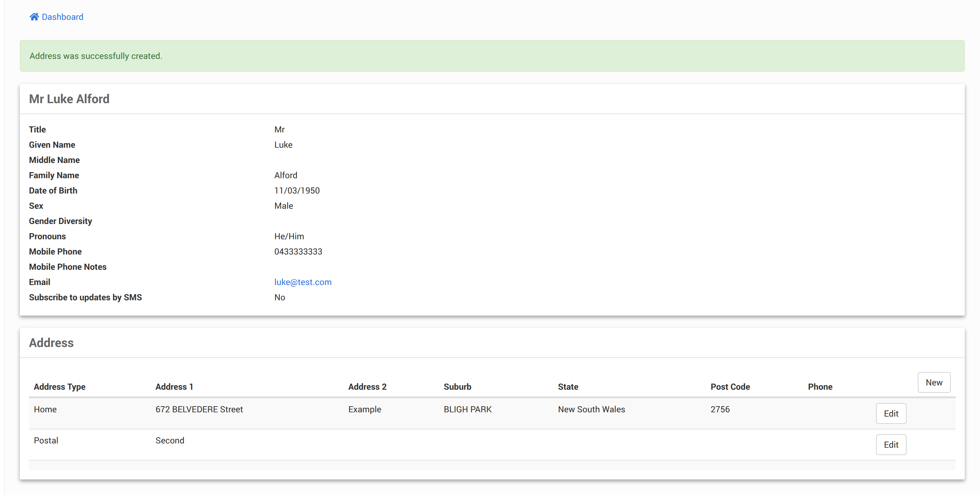Click the Address section heading
The height and width of the screenshot is (495, 980).
[x=51, y=343]
